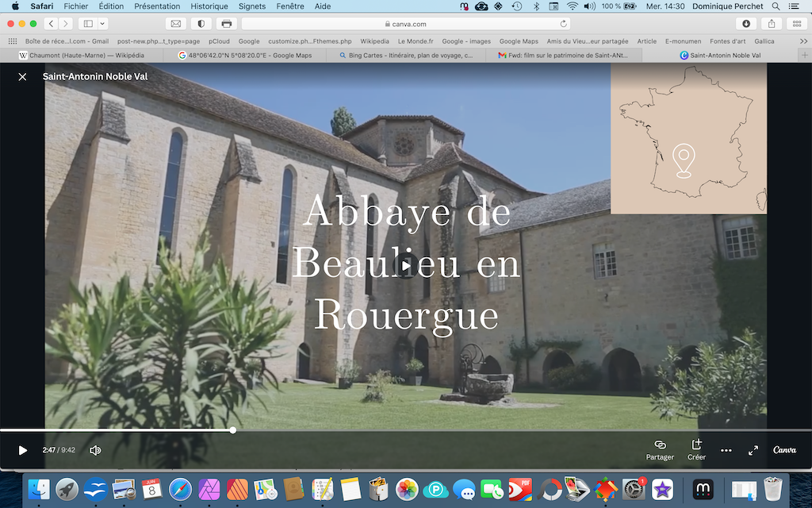Click battery 100 % status
The height and width of the screenshot is (508, 812).
(619, 6)
